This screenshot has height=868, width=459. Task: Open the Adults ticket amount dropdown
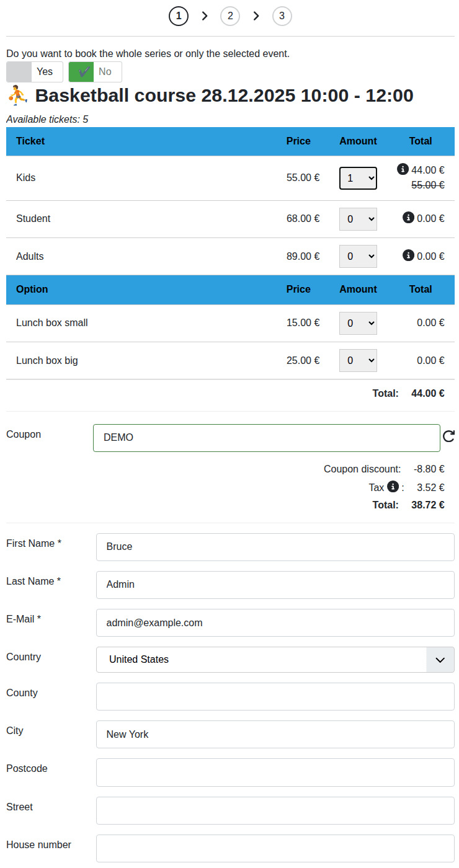358,256
